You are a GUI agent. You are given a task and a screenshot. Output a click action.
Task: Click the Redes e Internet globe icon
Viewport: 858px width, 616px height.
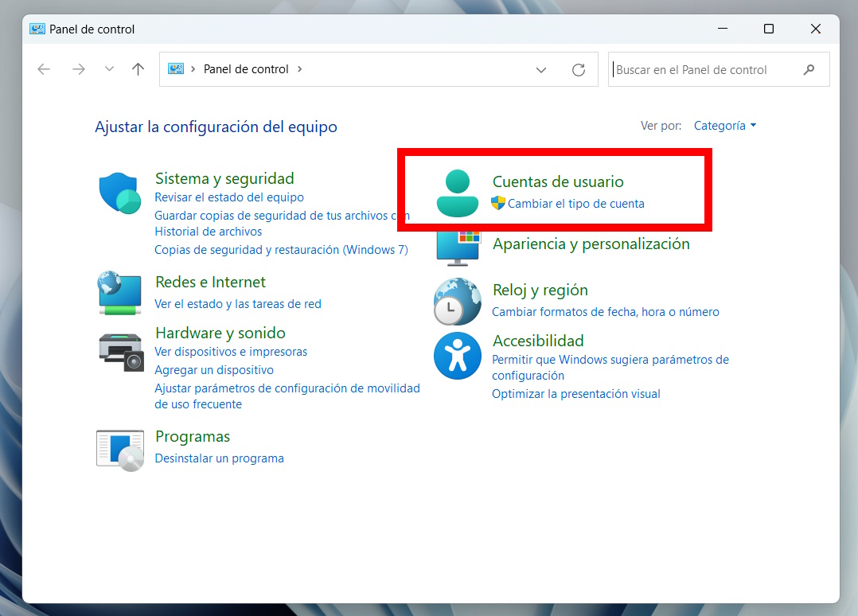[119, 293]
